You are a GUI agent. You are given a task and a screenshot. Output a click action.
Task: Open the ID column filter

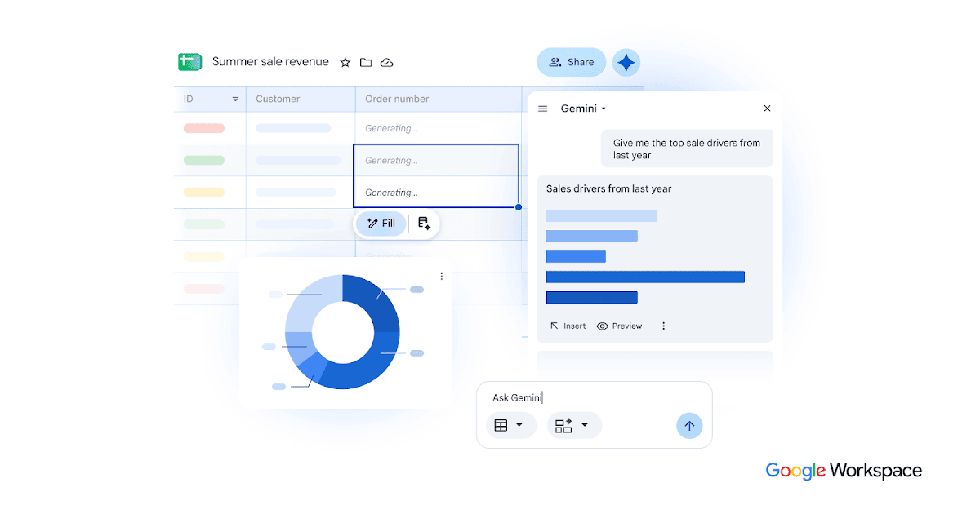pyautogui.click(x=235, y=100)
